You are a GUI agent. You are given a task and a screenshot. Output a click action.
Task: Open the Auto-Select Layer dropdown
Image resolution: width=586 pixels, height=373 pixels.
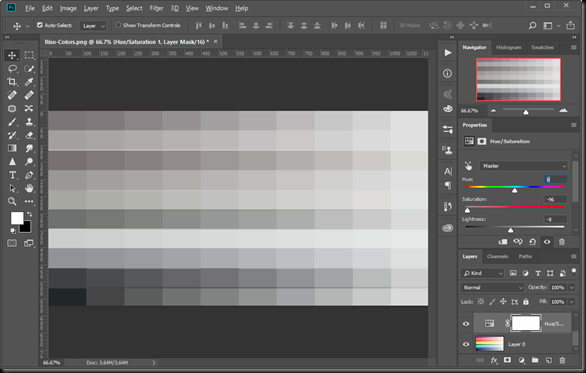(x=93, y=26)
